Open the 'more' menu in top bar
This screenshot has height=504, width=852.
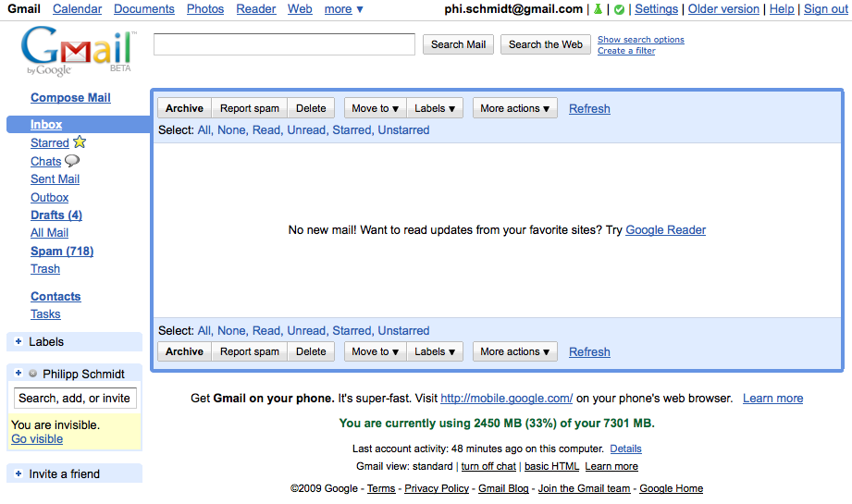pos(343,9)
